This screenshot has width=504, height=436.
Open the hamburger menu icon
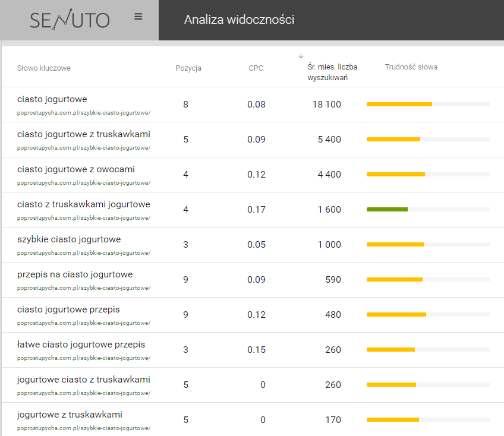pos(138,17)
